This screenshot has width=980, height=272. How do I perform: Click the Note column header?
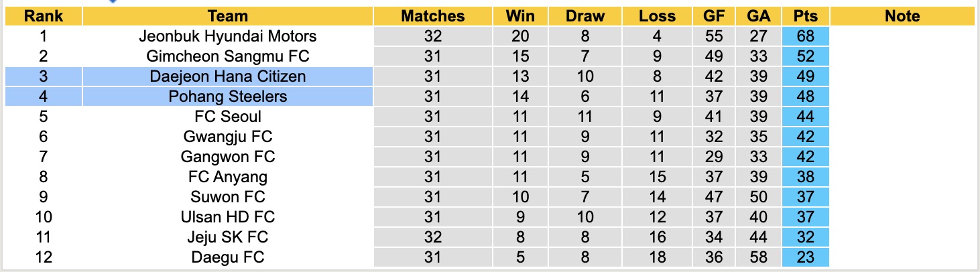tap(902, 16)
